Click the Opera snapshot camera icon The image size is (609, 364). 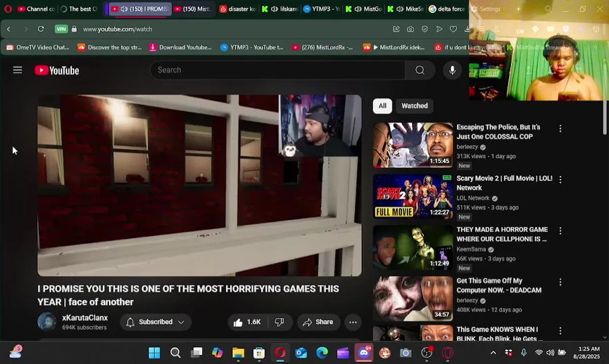411,29
